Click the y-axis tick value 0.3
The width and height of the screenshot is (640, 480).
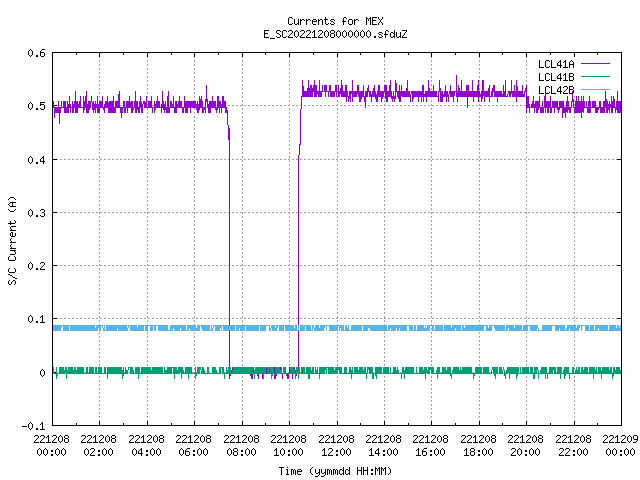(x=36, y=213)
